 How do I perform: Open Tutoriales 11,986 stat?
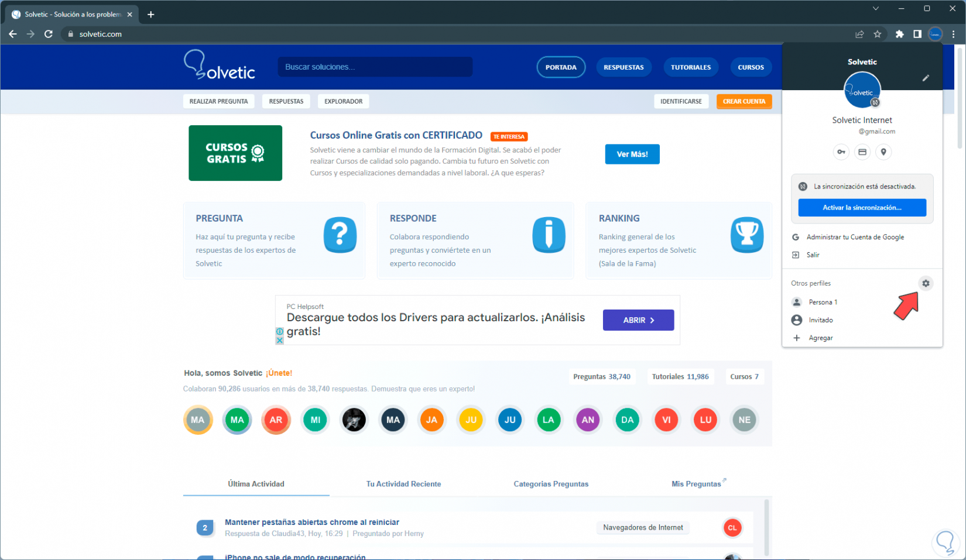tap(680, 377)
